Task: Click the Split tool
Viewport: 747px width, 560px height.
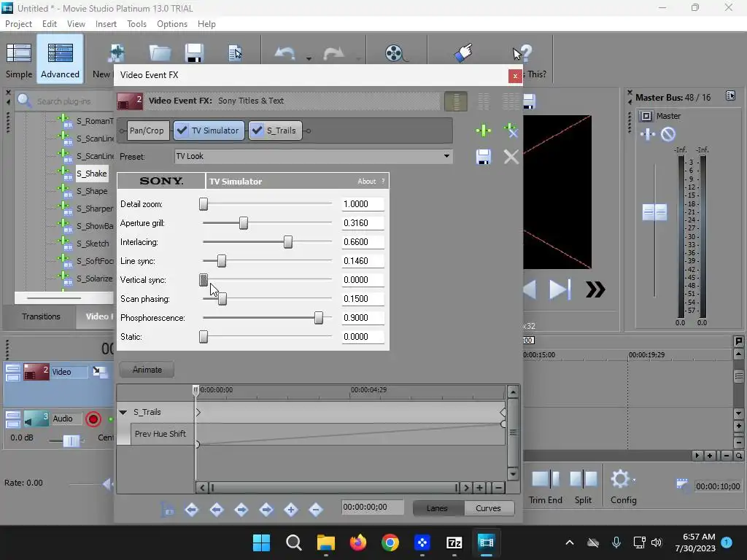Action: pos(583,486)
